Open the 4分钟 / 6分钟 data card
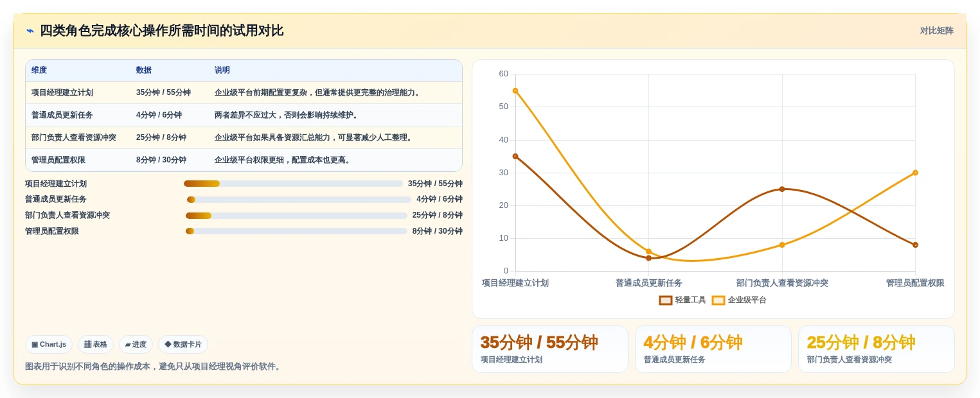Image resolution: width=980 pixels, height=398 pixels. [x=713, y=349]
